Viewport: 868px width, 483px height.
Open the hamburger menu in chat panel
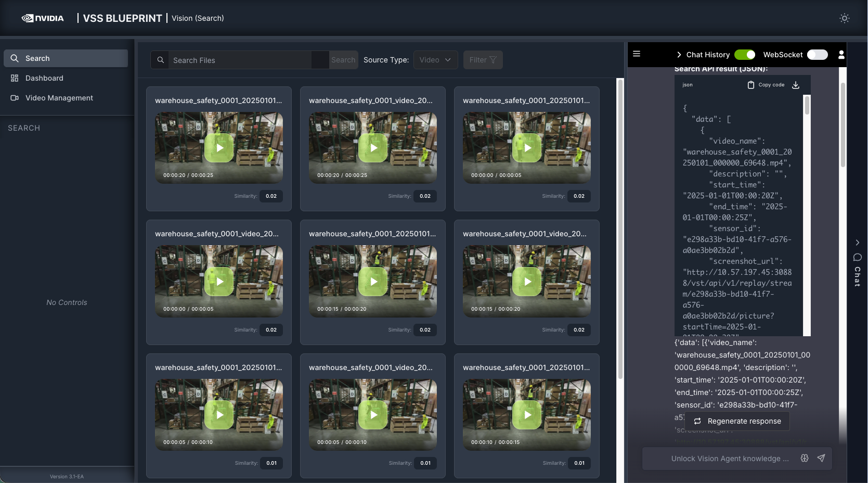pos(637,54)
